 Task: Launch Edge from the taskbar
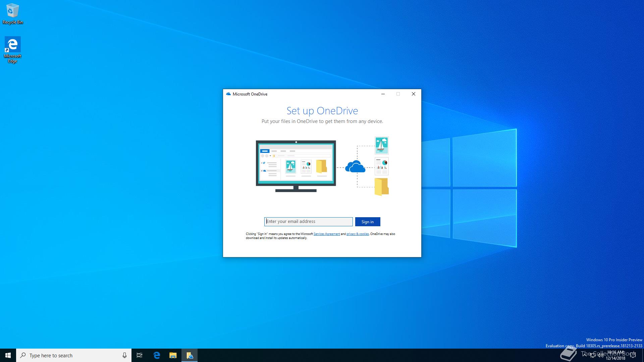(x=157, y=355)
